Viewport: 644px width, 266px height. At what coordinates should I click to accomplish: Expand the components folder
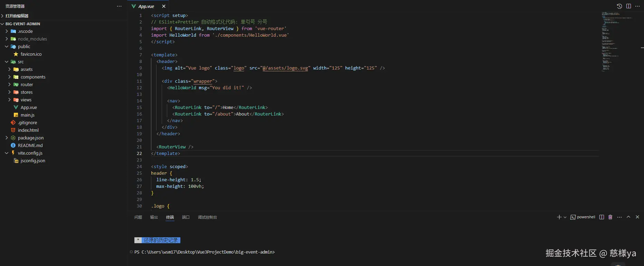[64, 77]
